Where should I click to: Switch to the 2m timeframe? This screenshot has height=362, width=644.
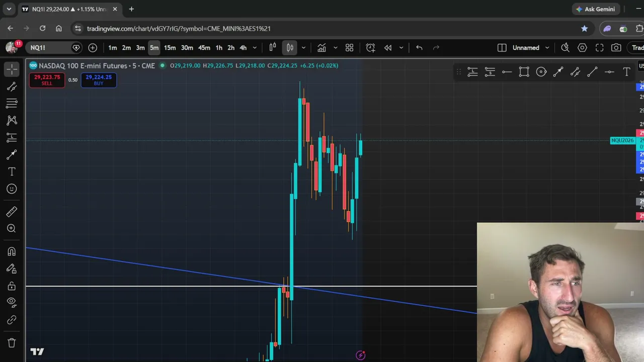126,48
